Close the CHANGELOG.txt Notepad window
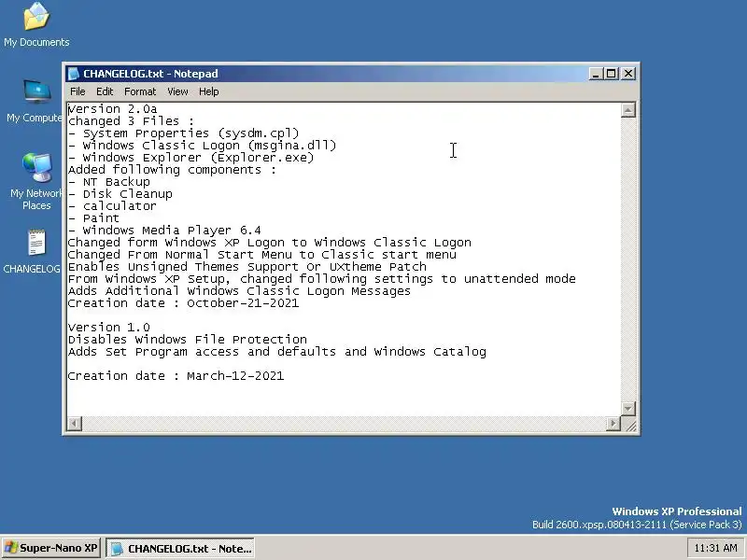Image resolution: width=747 pixels, height=560 pixels. click(x=628, y=74)
